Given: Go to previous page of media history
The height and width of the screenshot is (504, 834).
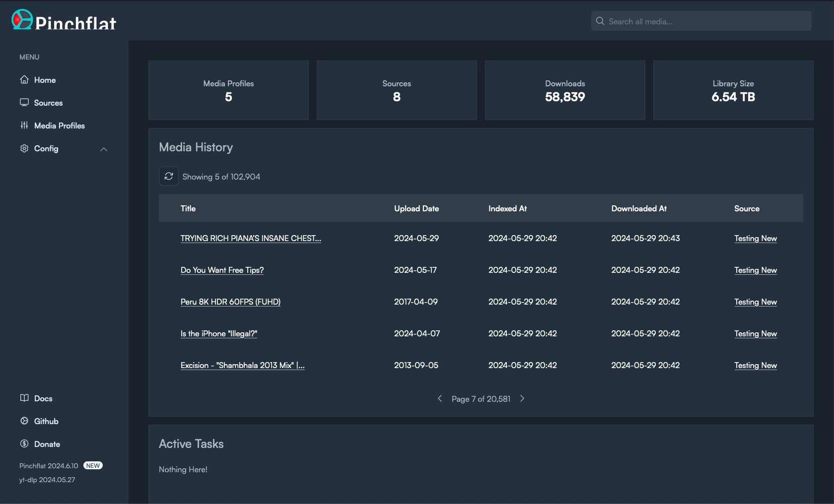Looking at the screenshot, I should pos(439,398).
